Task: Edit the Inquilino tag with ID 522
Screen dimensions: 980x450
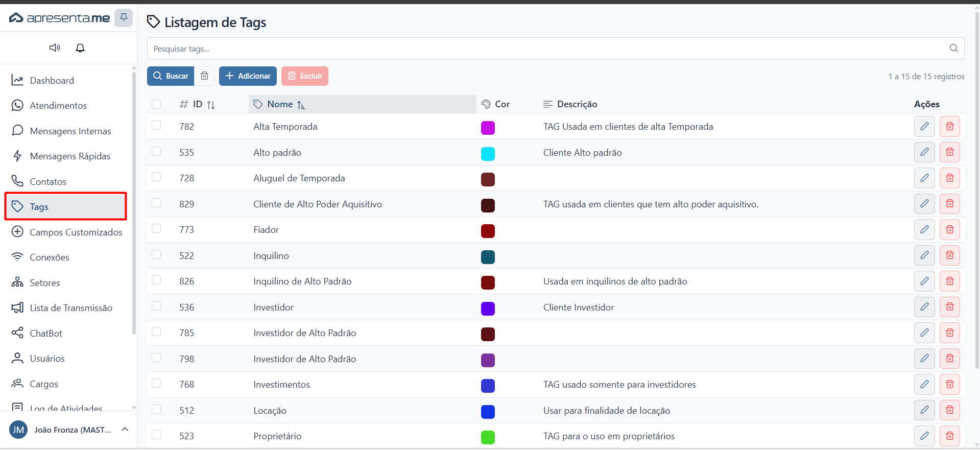Action: click(x=924, y=255)
